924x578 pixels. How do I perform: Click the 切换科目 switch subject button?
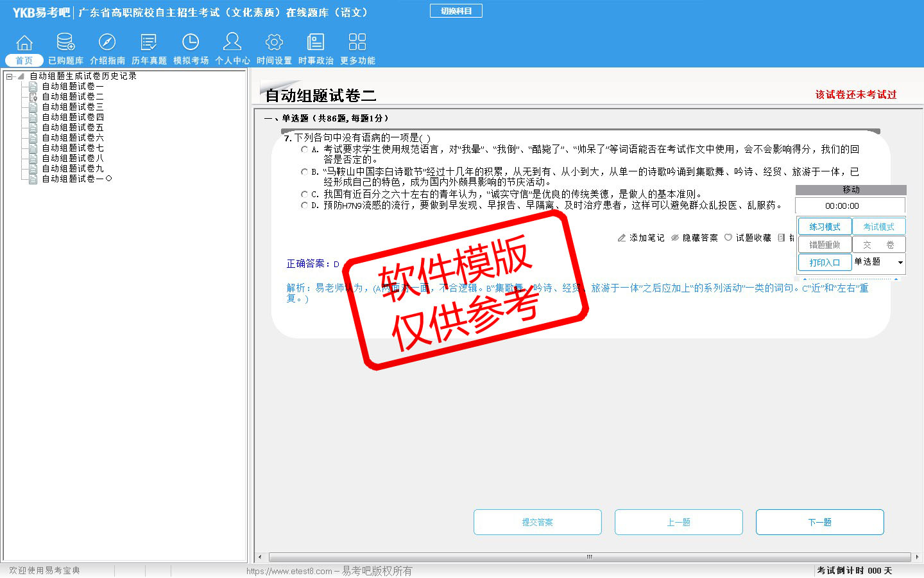(456, 11)
